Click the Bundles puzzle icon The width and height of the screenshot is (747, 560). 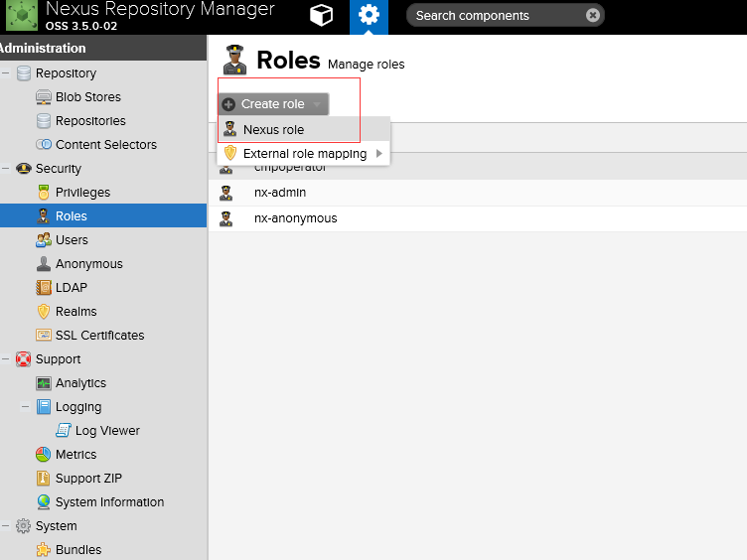pyautogui.click(x=44, y=549)
